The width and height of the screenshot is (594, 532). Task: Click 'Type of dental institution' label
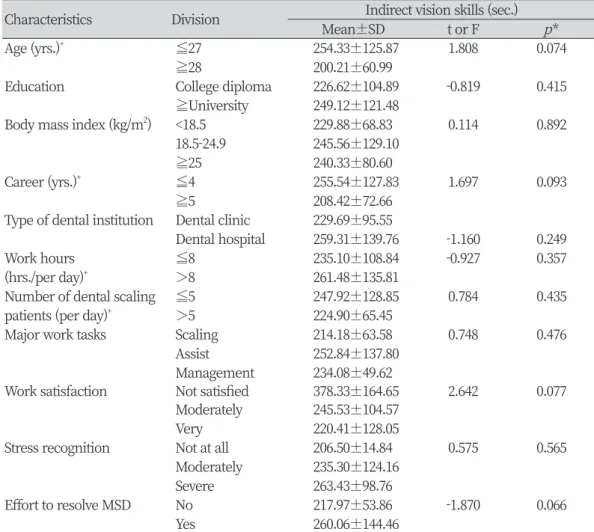(78, 221)
